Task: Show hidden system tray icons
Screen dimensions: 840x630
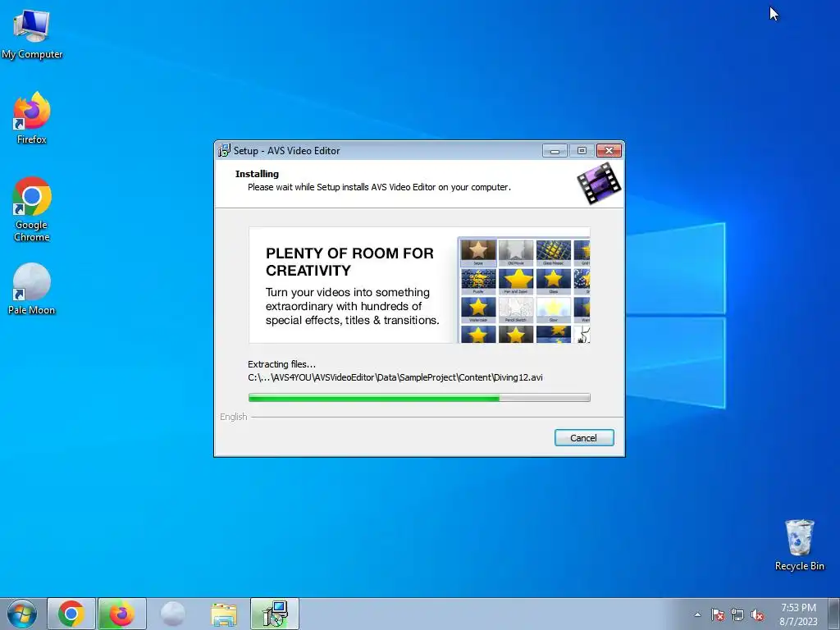Action: 697,614
